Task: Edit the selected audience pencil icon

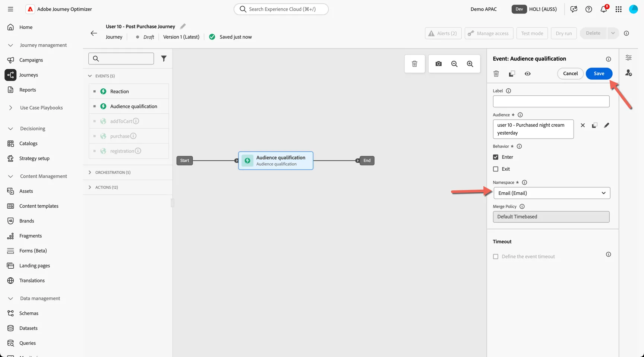Action: (x=606, y=125)
